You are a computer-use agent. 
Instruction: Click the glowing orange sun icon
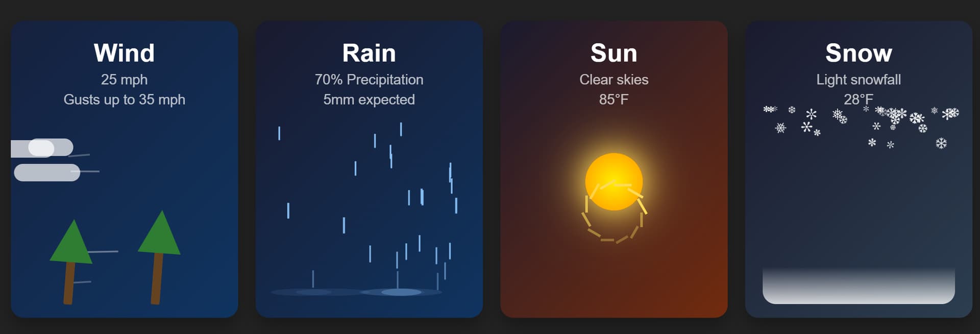[614, 182]
